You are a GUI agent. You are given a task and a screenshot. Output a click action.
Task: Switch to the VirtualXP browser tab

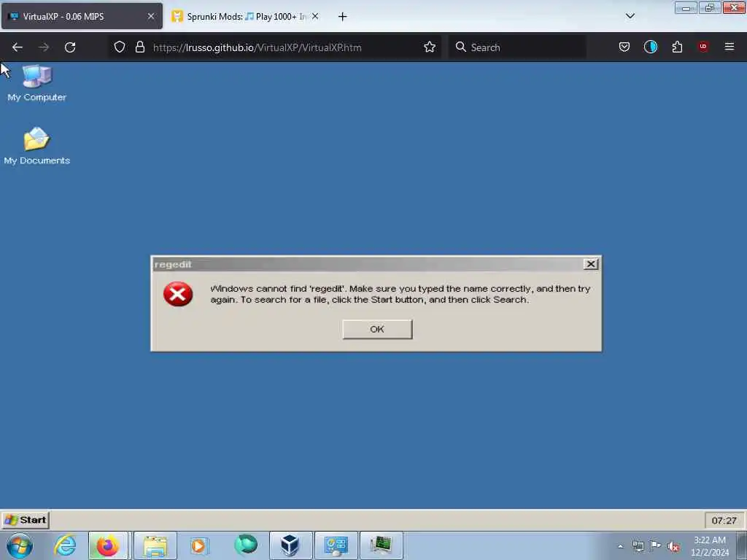click(82, 16)
